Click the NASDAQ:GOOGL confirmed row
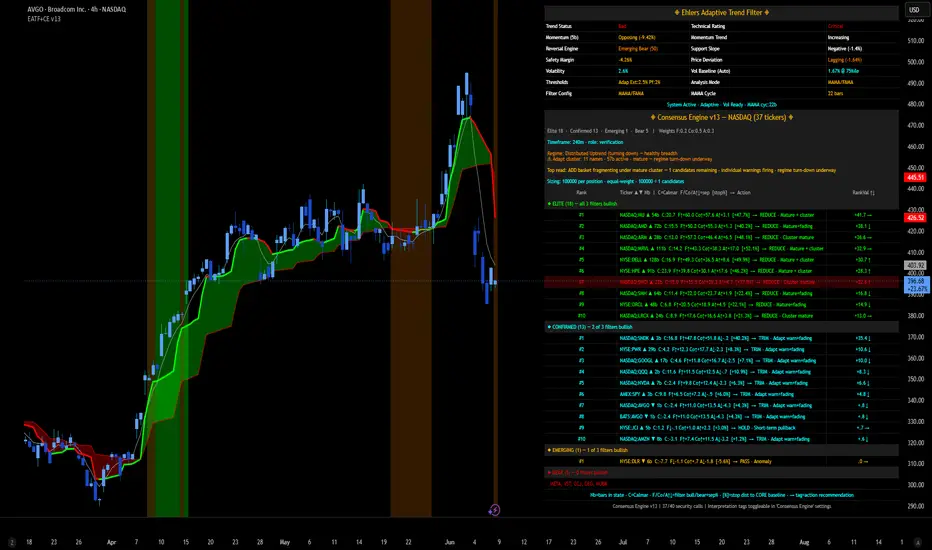The image size is (932, 550). [x=721, y=361]
